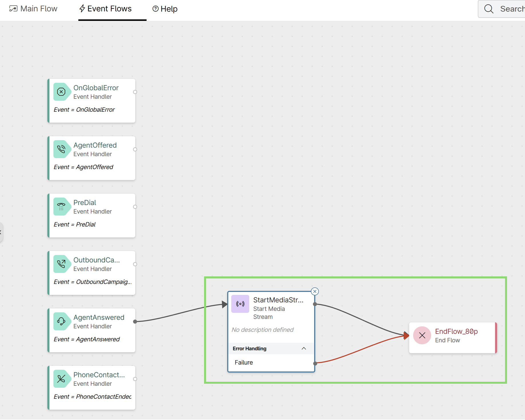This screenshot has height=420, width=525.
Task: Click the Start Media Stream broadcast icon
Action: [x=240, y=304]
